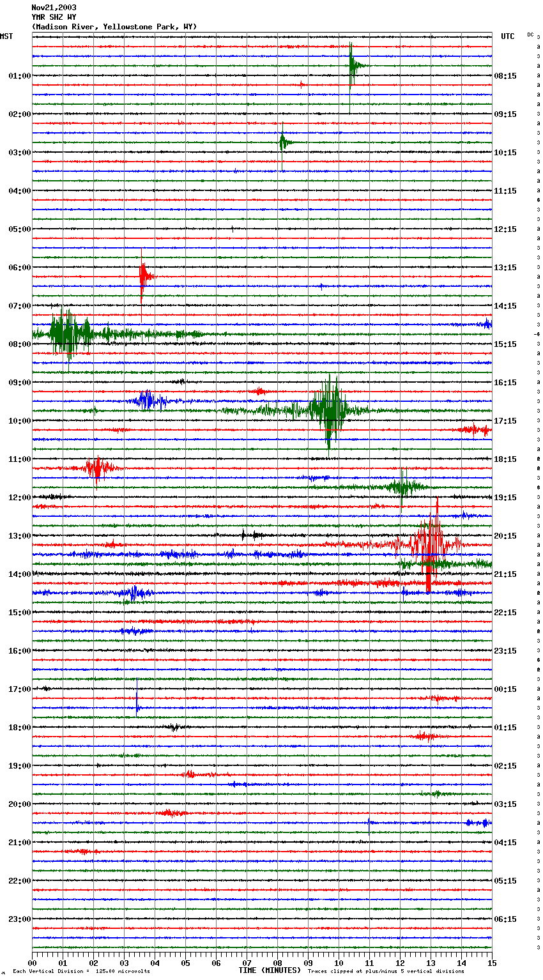Click the 02:15 UTC time label
The height and width of the screenshot is (980, 543).
pos(505,766)
